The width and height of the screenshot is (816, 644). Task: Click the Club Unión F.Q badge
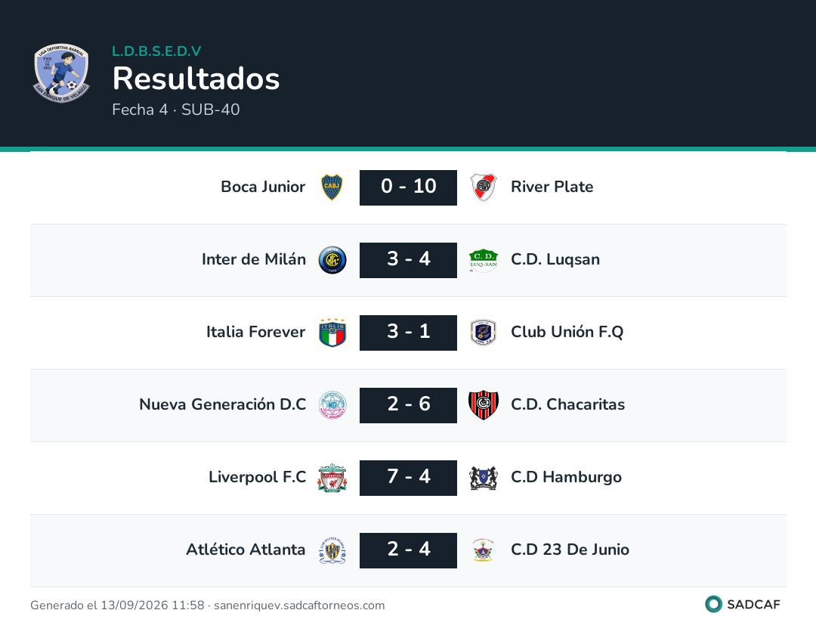click(x=484, y=332)
